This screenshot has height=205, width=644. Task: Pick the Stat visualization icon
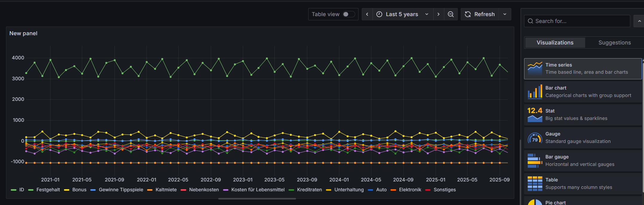click(x=535, y=115)
